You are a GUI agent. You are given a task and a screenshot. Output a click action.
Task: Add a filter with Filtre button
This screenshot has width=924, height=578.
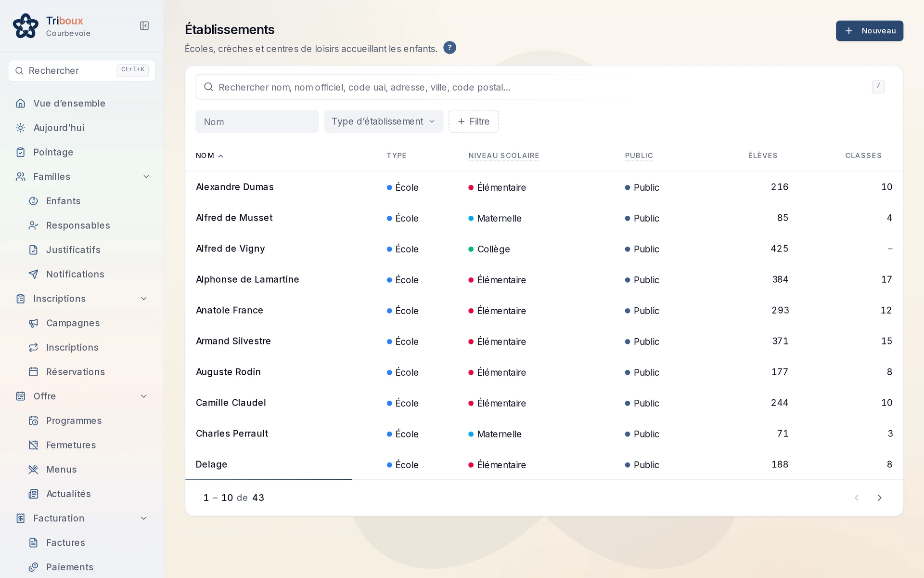click(x=474, y=121)
